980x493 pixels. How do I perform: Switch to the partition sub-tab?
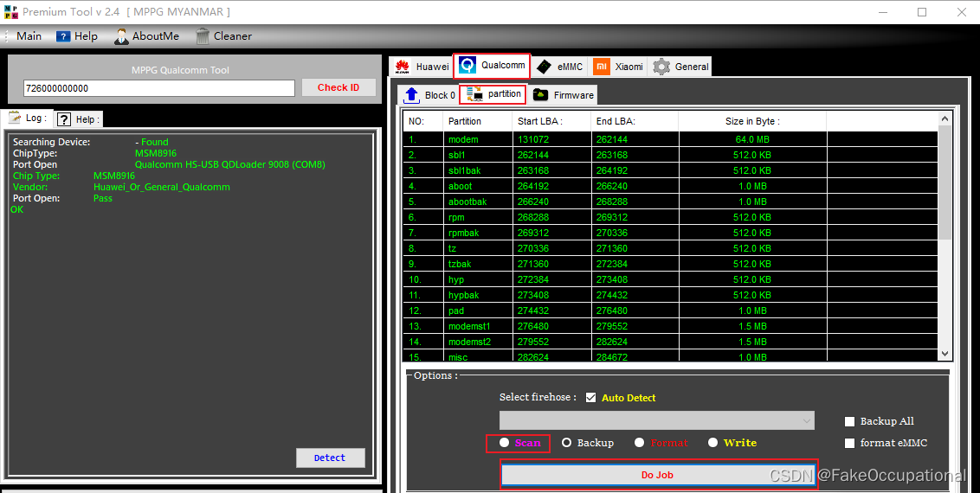pyautogui.click(x=493, y=94)
